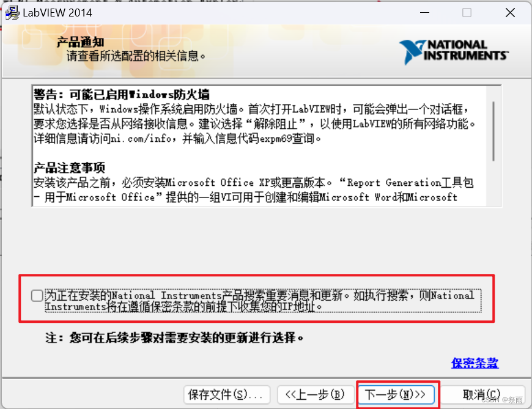Click the LabVIEW title bar icon

(x=12, y=12)
